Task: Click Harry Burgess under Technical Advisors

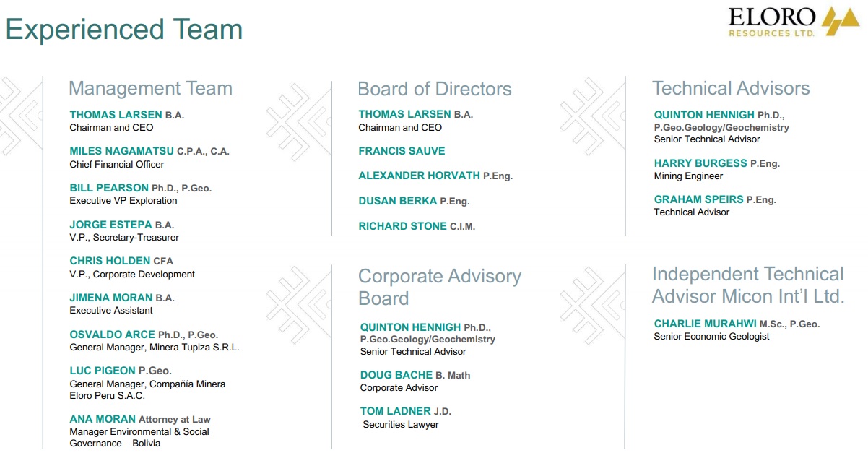Action: pos(700,163)
